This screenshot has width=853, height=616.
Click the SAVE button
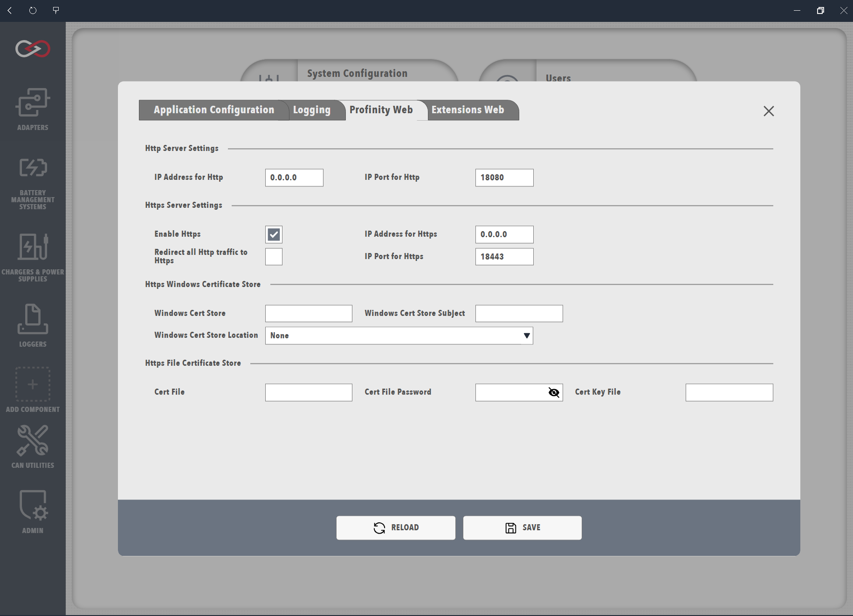522,527
